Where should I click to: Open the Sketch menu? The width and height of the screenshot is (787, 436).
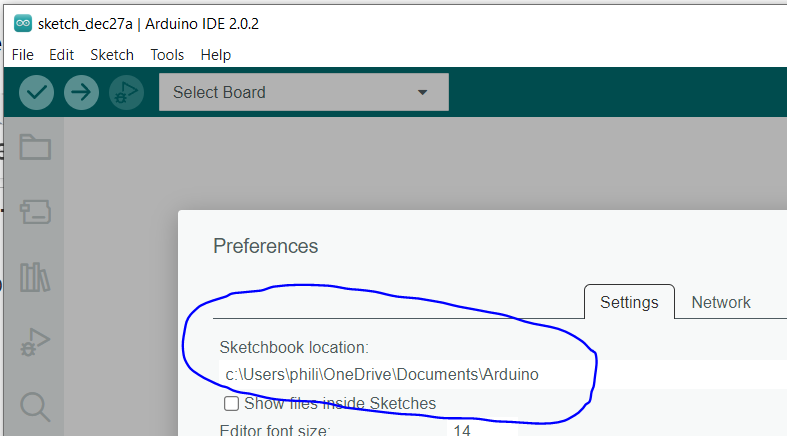click(112, 55)
